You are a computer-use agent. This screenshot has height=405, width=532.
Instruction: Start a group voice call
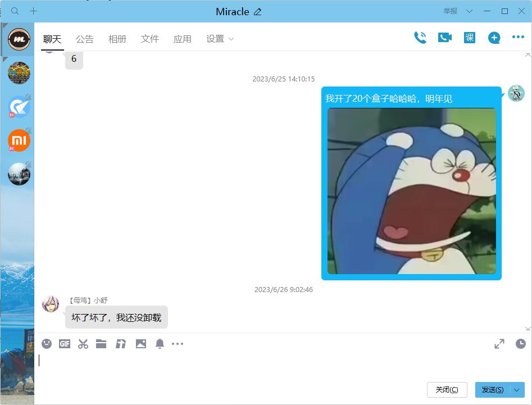[x=420, y=37]
